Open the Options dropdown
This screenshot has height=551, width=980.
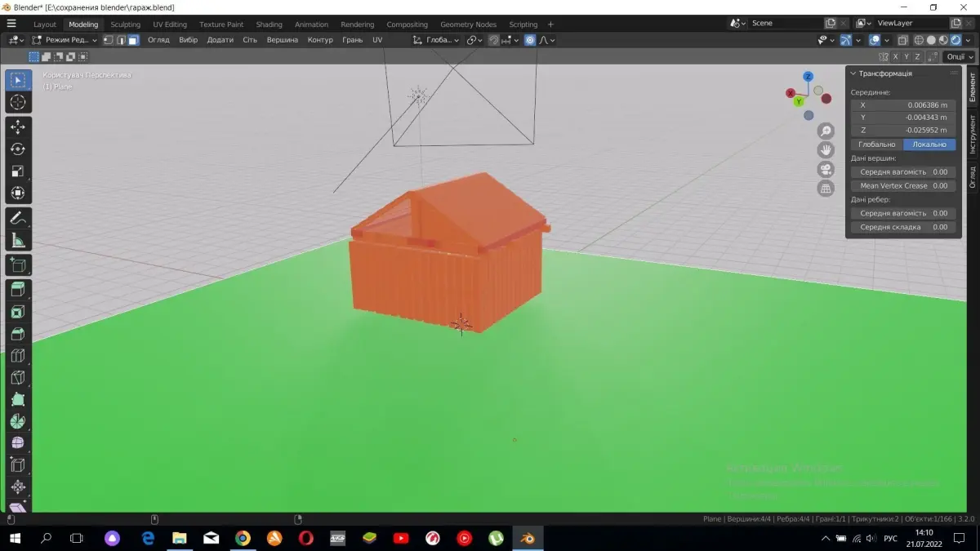pyautogui.click(x=959, y=56)
